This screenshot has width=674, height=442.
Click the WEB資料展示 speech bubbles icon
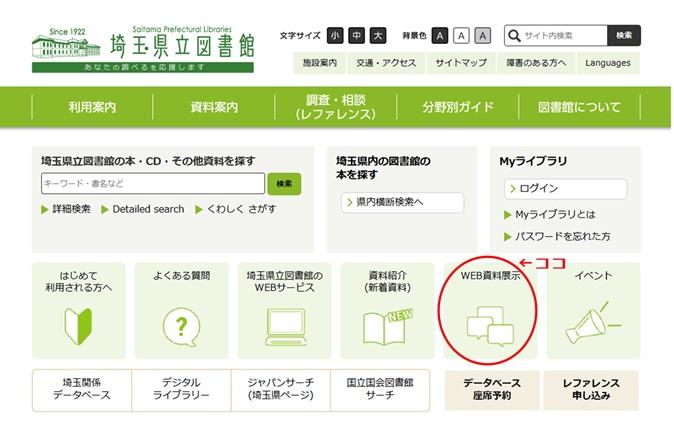point(490,324)
